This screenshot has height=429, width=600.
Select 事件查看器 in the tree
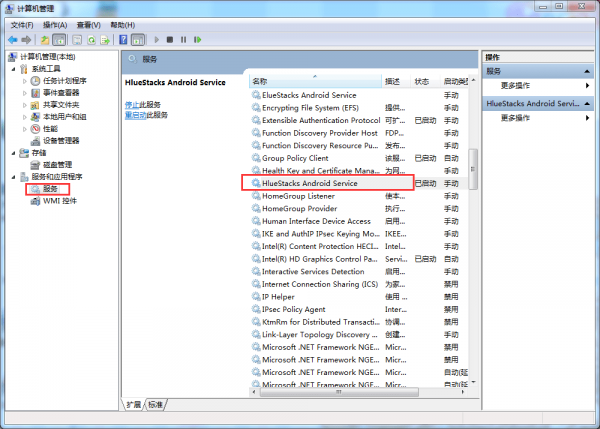coord(61,93)
